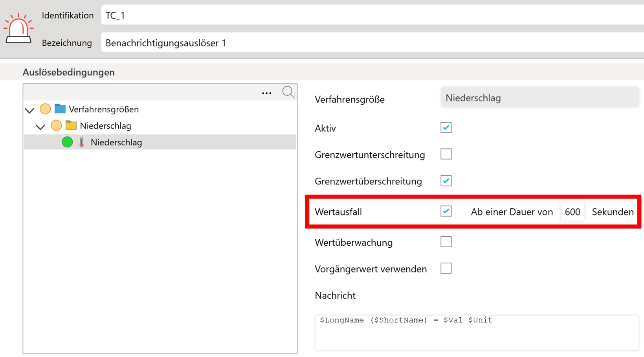Click the Aktiv label
644x357 pixels.
tap(325, 128)
